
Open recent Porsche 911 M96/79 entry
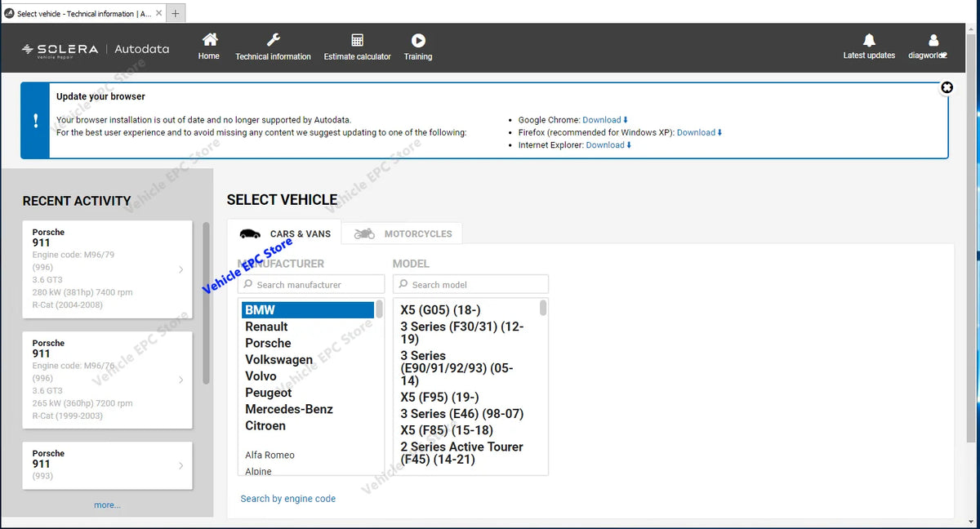(x=108, y=269)
